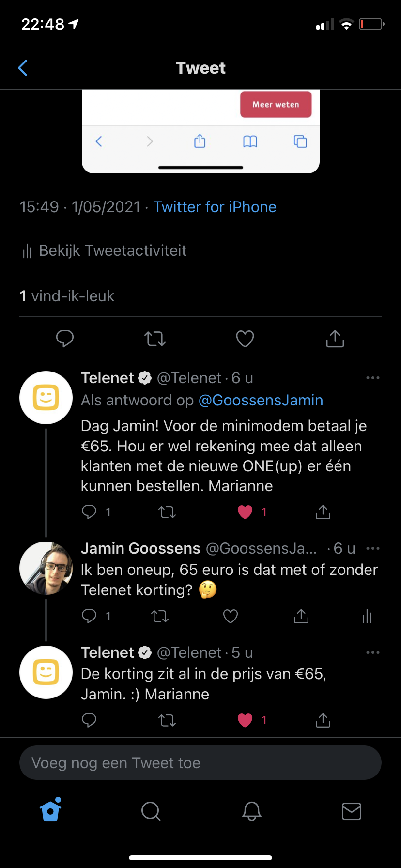Tap the 'Voeg nog een Tweet toe' field
This screenshot has width=401, height=868.
point(200,763)
